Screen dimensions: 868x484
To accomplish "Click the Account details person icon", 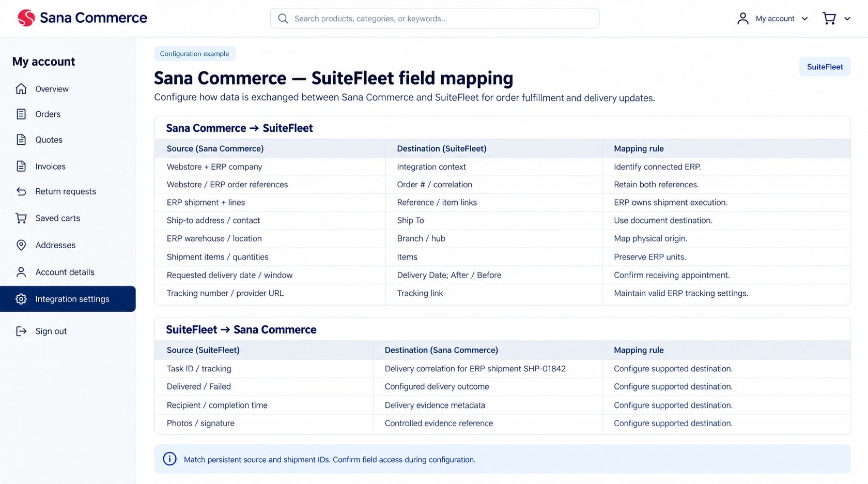I will coord(21,272).
